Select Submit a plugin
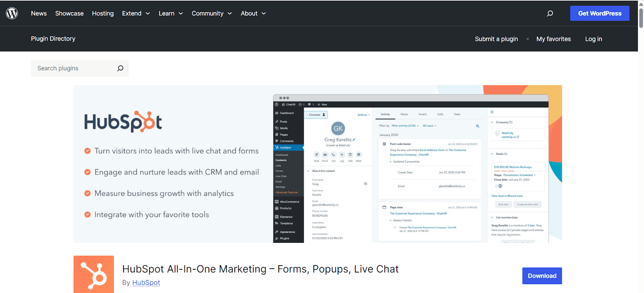The height and width of the screenshot is (293, 644). (496, 39)
